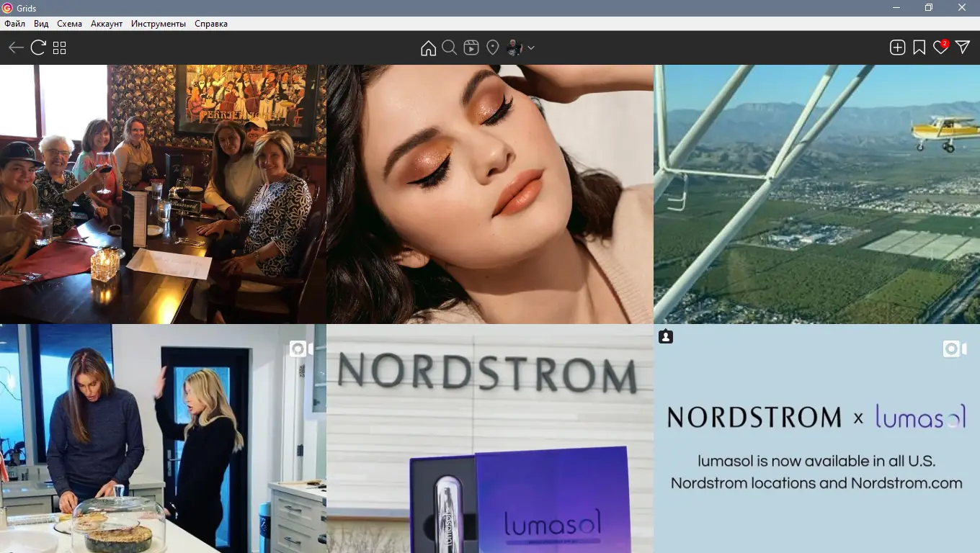Image resolution: width=980 pixels, height=553 pixels.
Task: Open the location/map icon
Action: pyautogui.click(x=493, y=47)
